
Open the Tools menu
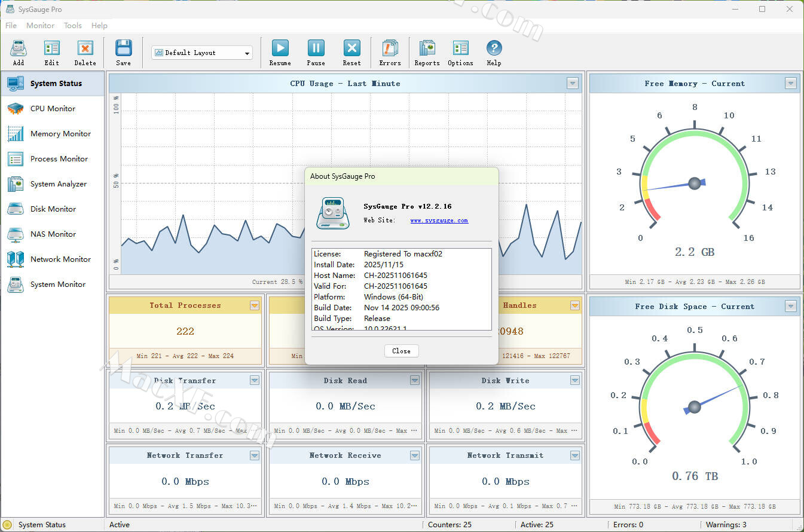pyautogui.click(x=72, y=26)
